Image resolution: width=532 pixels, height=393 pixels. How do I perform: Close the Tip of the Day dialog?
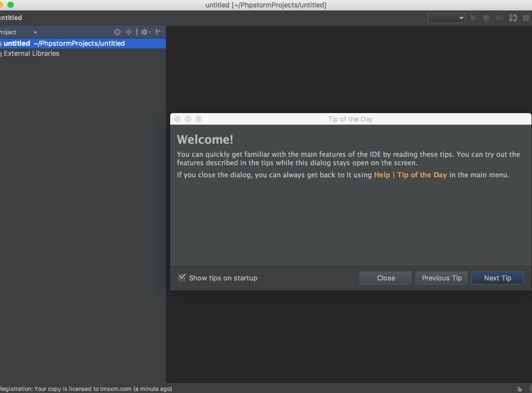(386, 278)
